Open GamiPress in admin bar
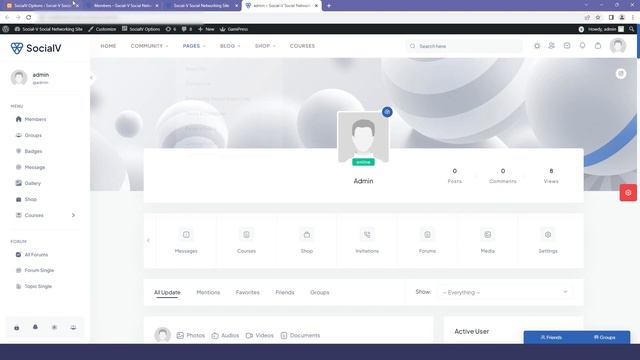Screen dimensions: 640x360 pos(234,29)
